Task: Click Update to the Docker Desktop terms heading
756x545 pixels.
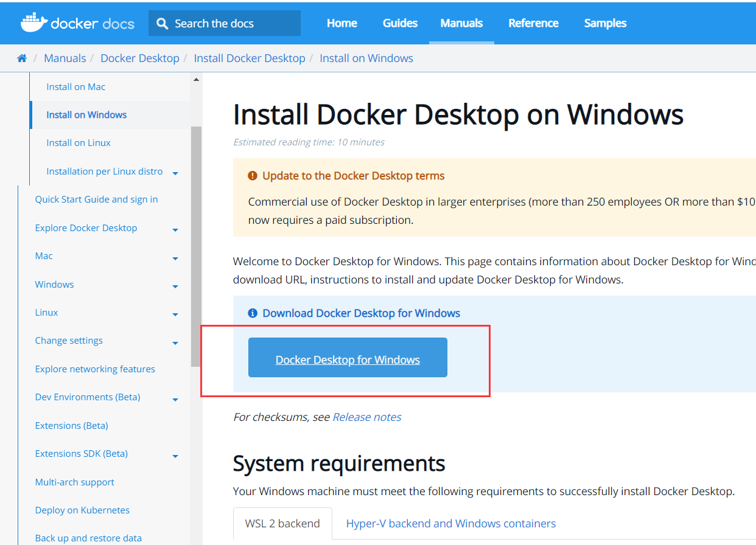Action: click(354, 176)
